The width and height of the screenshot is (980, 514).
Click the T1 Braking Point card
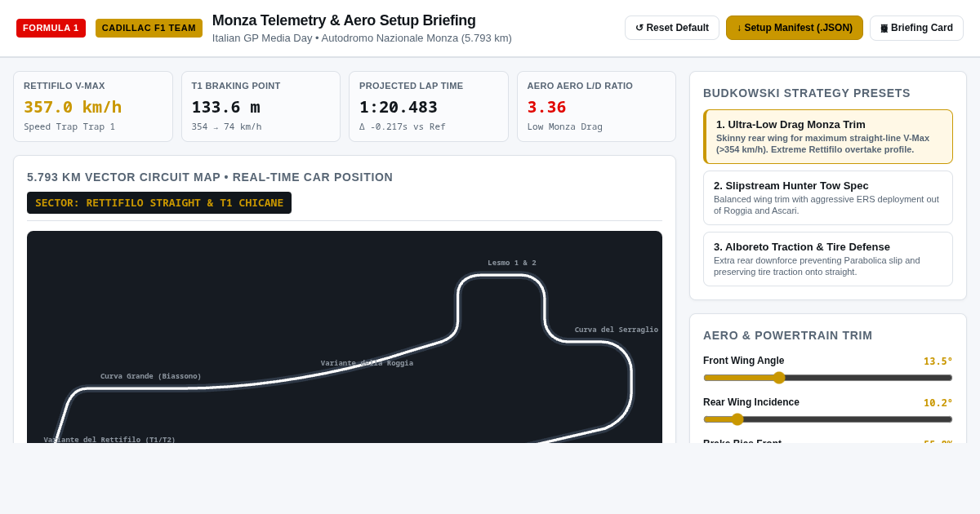pyautogui.click(x=261, y=106)
